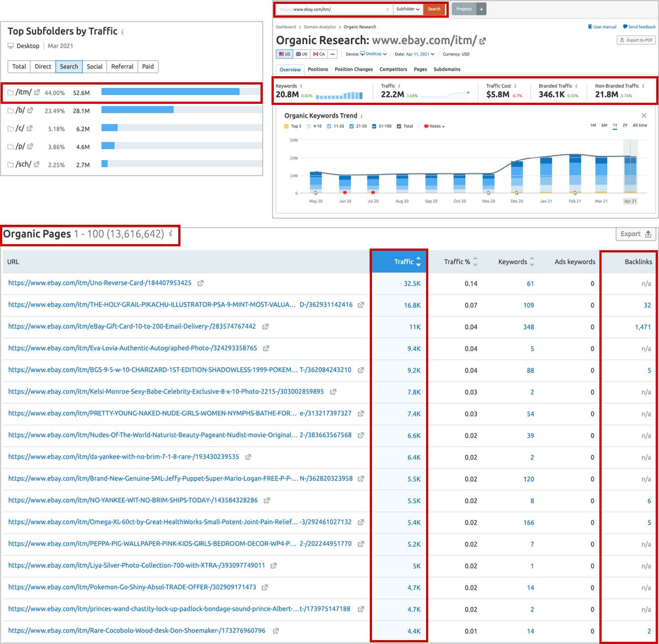The height and width of the screenshot is (644, 659).
Task: Open external link for Eva-Lovia-Authentic-Autographed-Photo URL
Action: 266,349
